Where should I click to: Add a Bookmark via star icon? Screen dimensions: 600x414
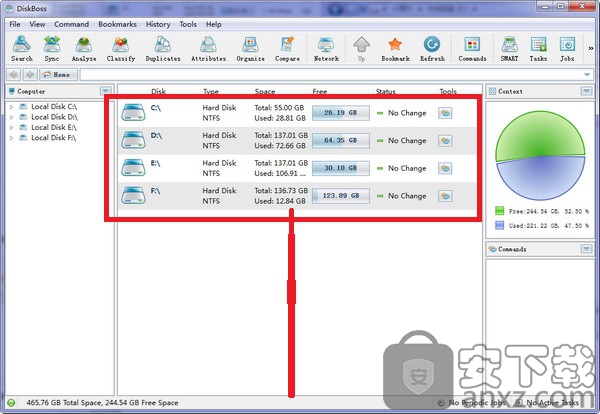click(395, 48)
